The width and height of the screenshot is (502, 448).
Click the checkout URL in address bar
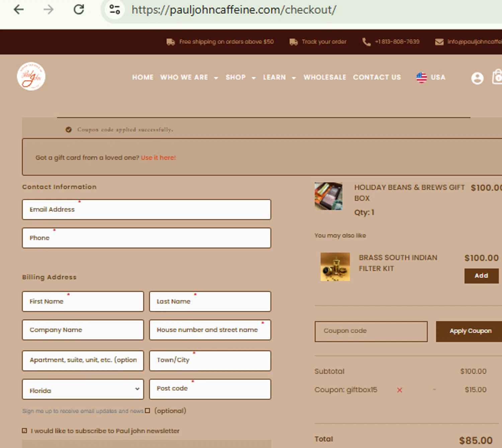tap(234, 10)
